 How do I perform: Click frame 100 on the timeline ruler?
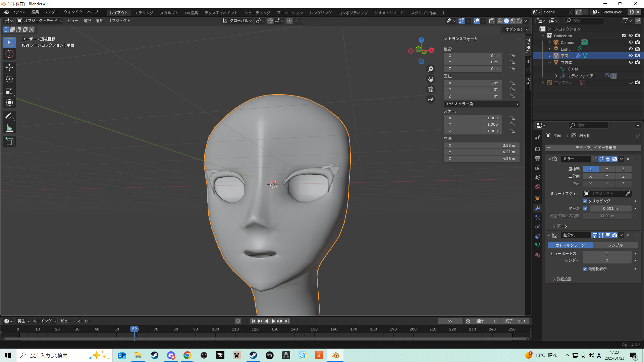(215, 329)
